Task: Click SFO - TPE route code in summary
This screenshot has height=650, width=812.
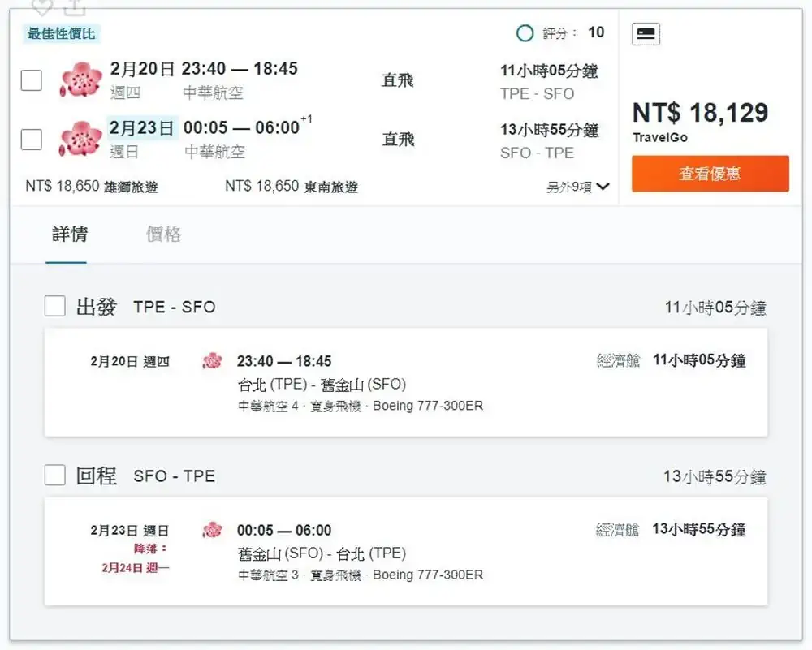Action: 537,153
